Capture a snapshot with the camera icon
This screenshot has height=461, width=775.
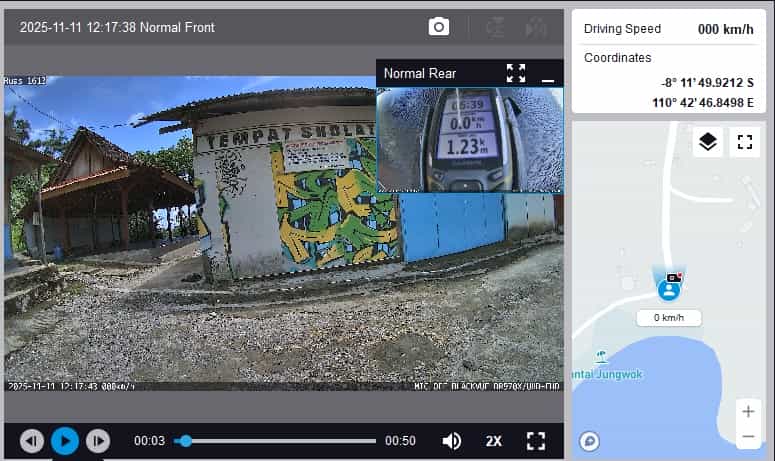coord(439,27)
